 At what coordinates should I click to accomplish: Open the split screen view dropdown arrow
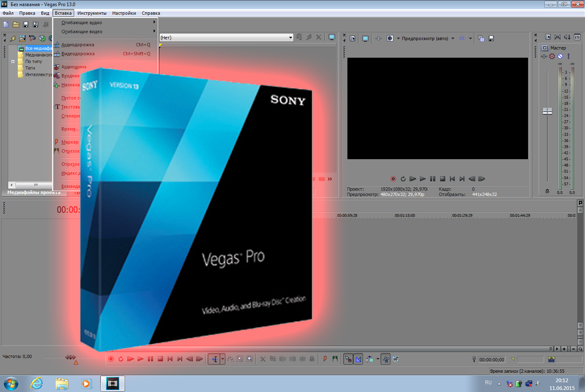[398, 38]
